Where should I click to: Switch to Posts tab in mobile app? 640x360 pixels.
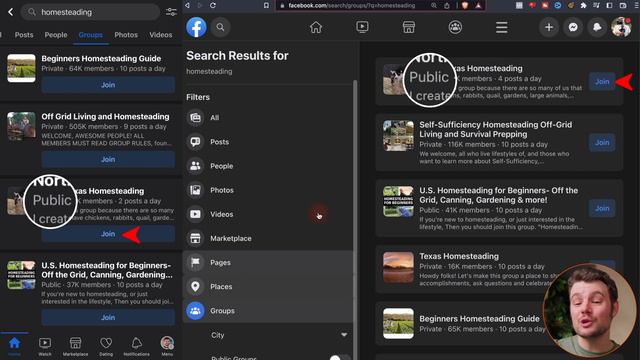tap(24, 35)
